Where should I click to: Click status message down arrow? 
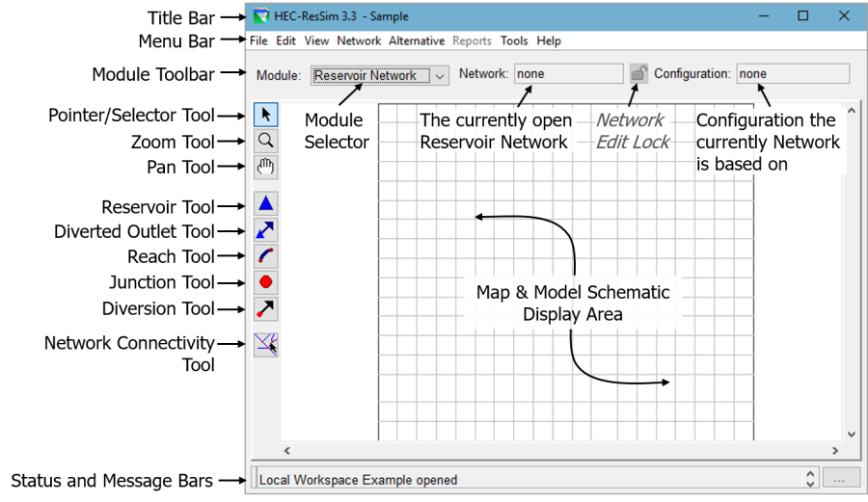(x=810, y=485)
